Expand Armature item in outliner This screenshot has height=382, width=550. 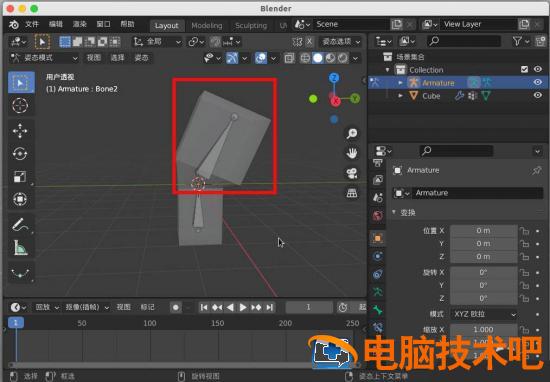pos(401,83)
